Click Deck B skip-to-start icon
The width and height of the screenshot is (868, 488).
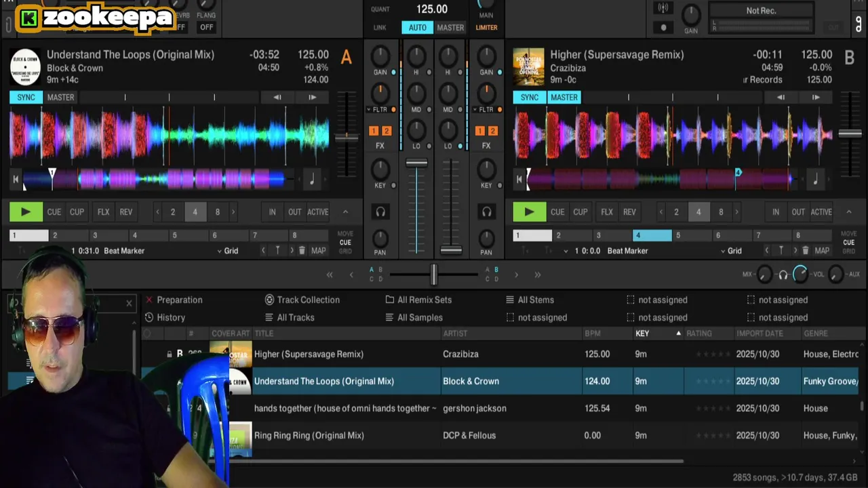pyautogui.click(x=519, y=180)
